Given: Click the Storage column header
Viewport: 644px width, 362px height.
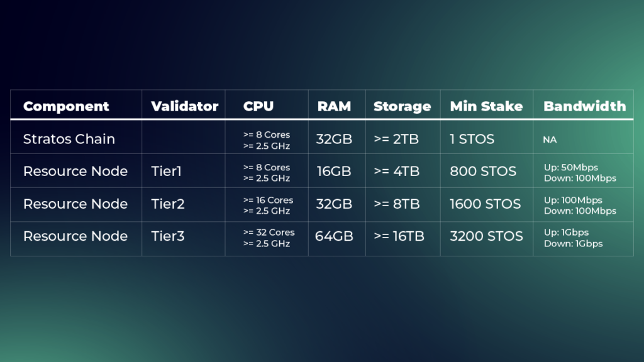Looking at the screenshot, I should point(402,106).
